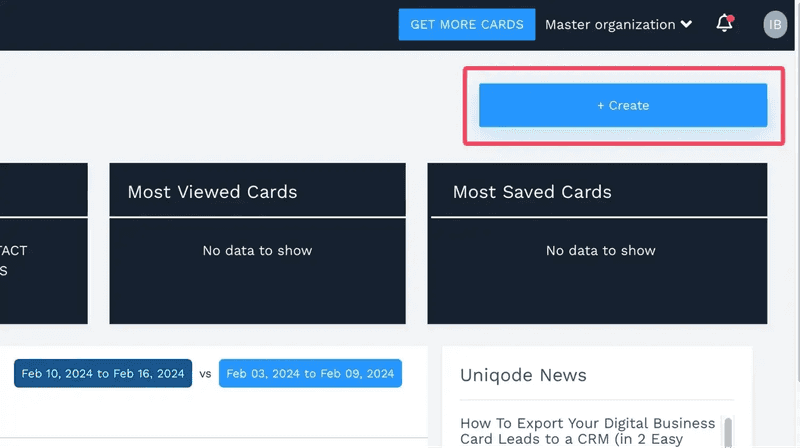This screenshot has width=800, height=448.
Task: Change the Feb 03 to Feb 09 comparison range
Action: [x=310, y=374]
